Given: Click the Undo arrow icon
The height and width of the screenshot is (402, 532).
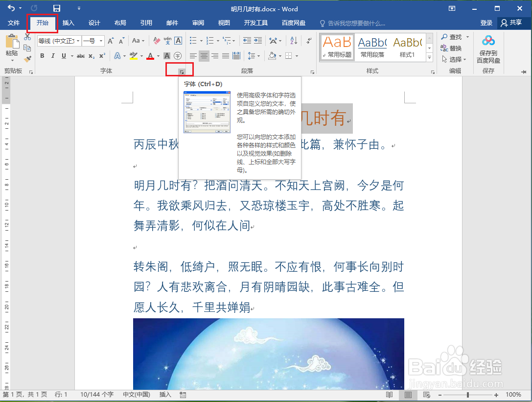Looking at the screenshot, I should [x=11, y=8].
